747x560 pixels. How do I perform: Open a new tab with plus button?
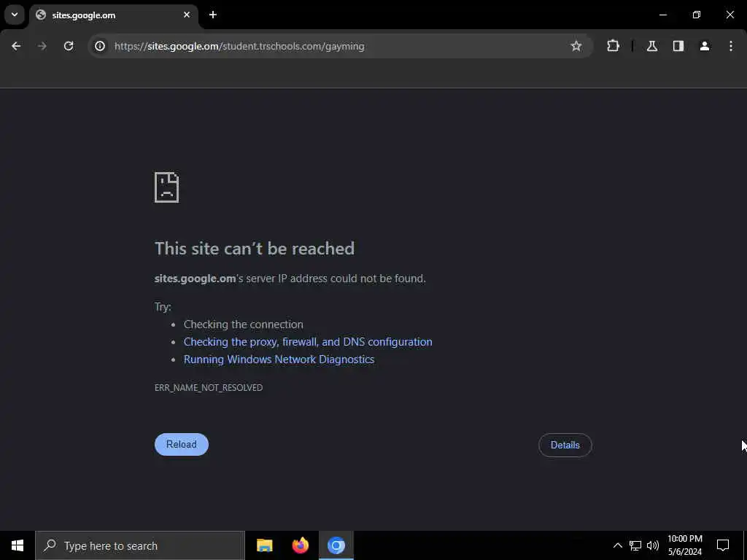[x=213, y=15]
